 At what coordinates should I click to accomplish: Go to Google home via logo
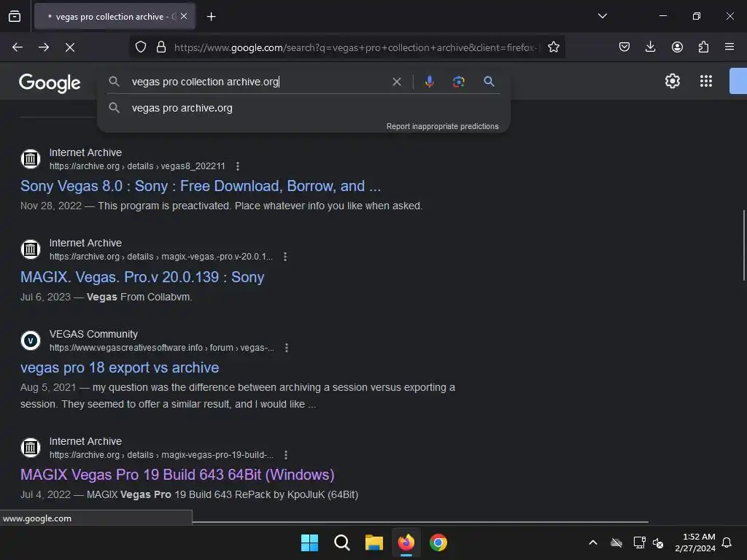[50, 83]
